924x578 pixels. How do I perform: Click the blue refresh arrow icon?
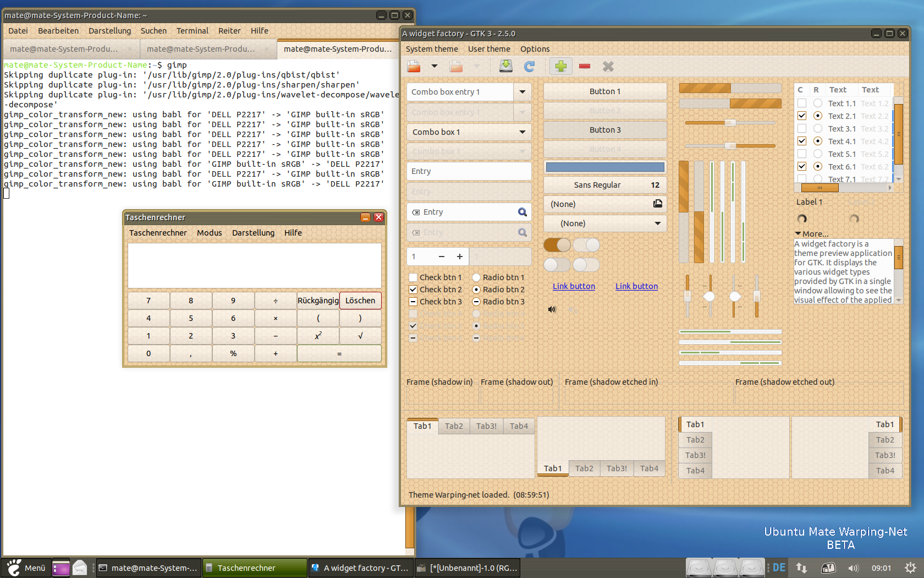529,67
